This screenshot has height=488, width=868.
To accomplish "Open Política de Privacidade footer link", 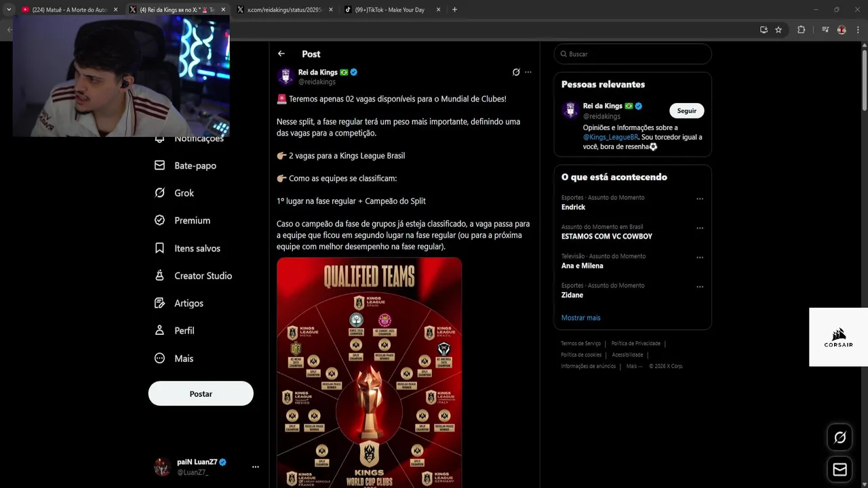I will [x=635, y=344].
